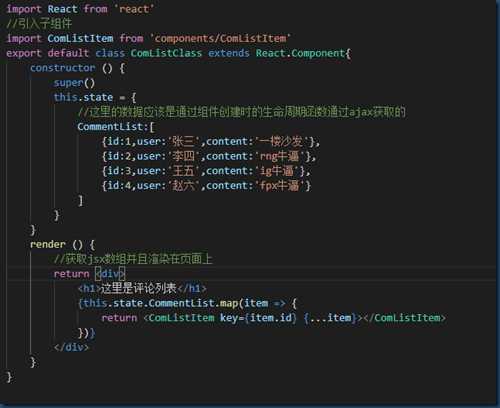This screenshot has width=500, height=408.
Task: Click the closing bracket ] of CommentList
Action: tap(80, 200)
